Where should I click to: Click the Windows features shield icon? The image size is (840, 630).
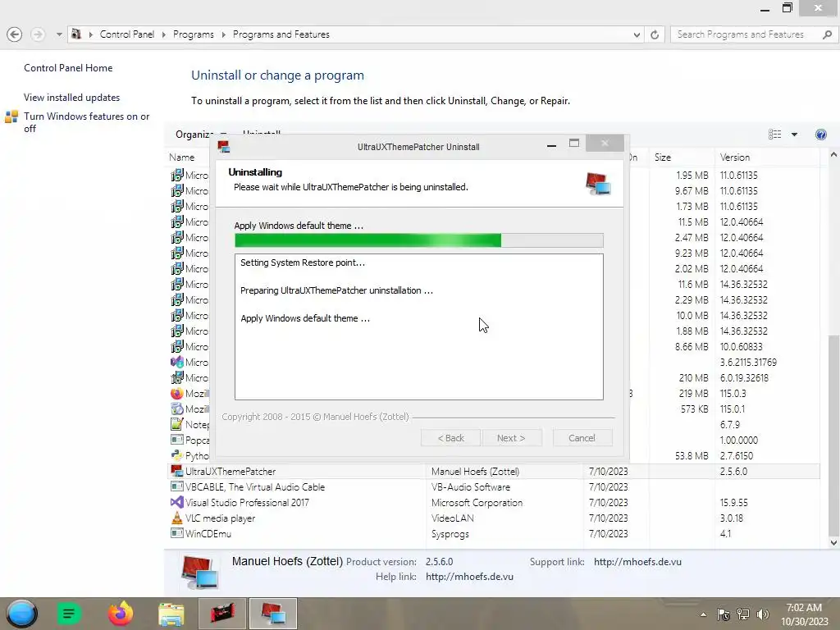tap(11, 116)
